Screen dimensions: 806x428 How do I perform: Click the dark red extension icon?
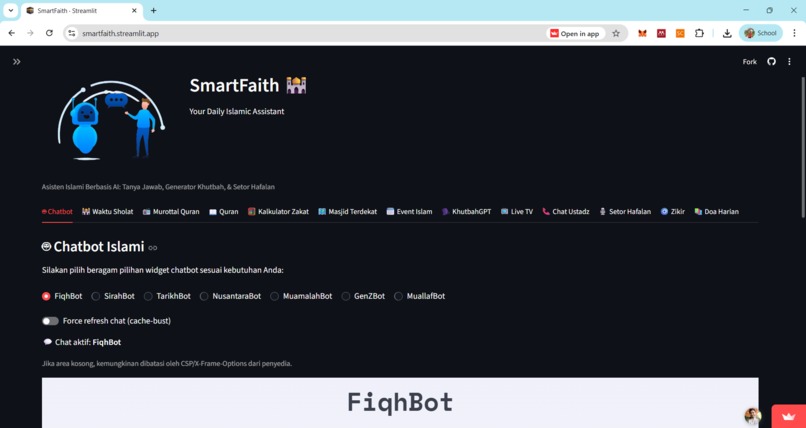pos(661,33)
